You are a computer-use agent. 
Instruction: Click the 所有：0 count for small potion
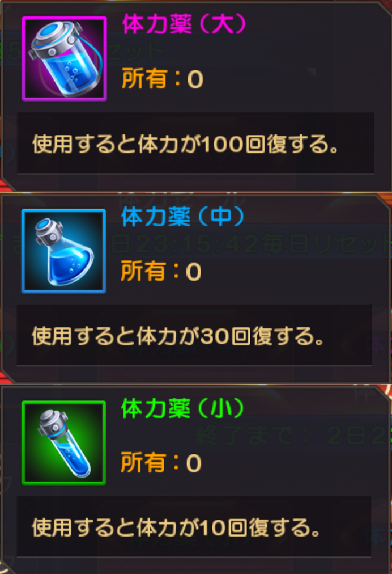click(x=161, y=463)
